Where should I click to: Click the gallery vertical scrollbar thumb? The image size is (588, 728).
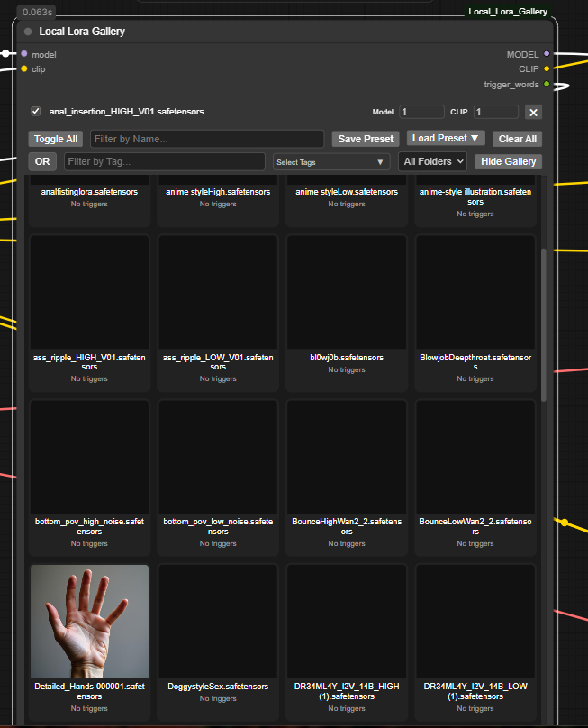(544, 325)
